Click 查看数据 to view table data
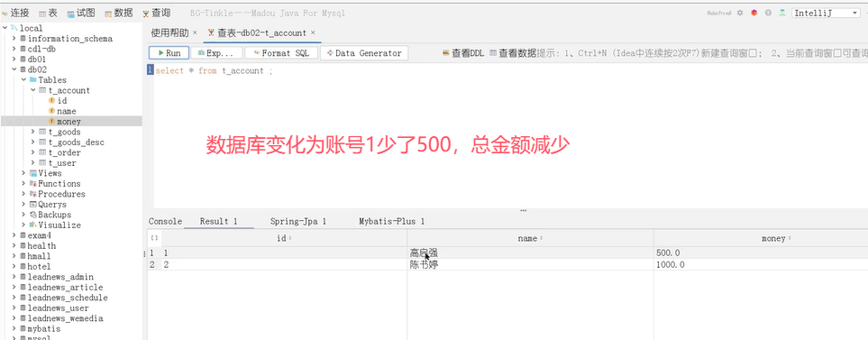 [x=513, y=53]
